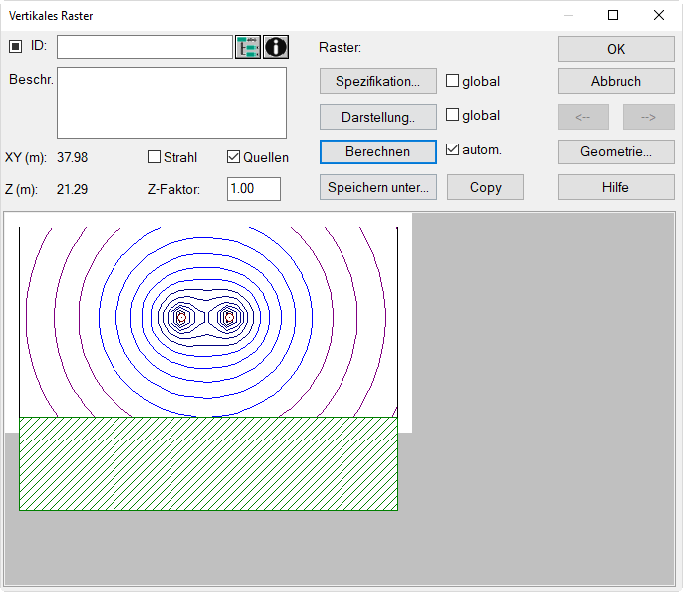The height and width of the screenshot is (592, 683).
Task: Click the black info icon
Action: pyautogui.click(x=276, y=47)
